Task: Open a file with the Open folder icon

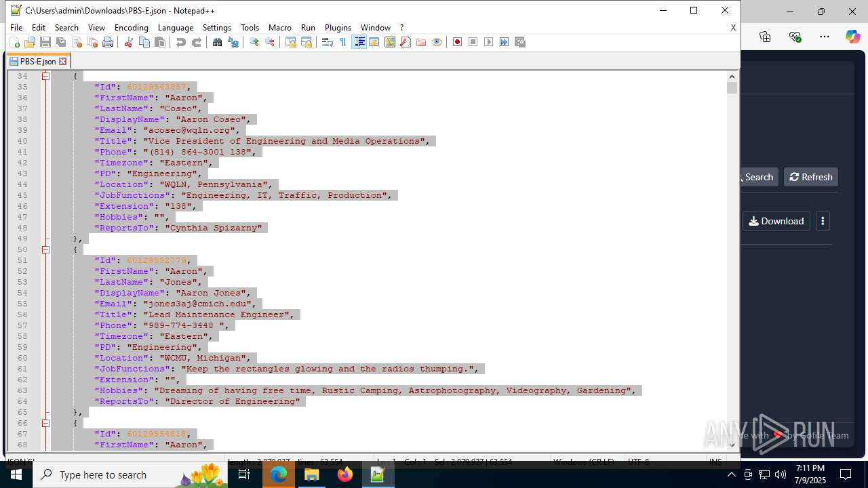Action: click(x=30, y=42)
